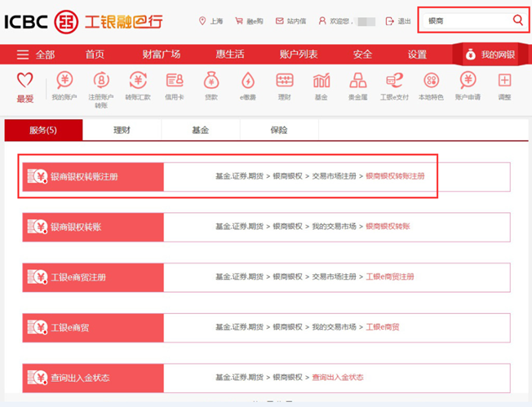
Task: Open the 查询出入金状态 path link
Action: 337,378
